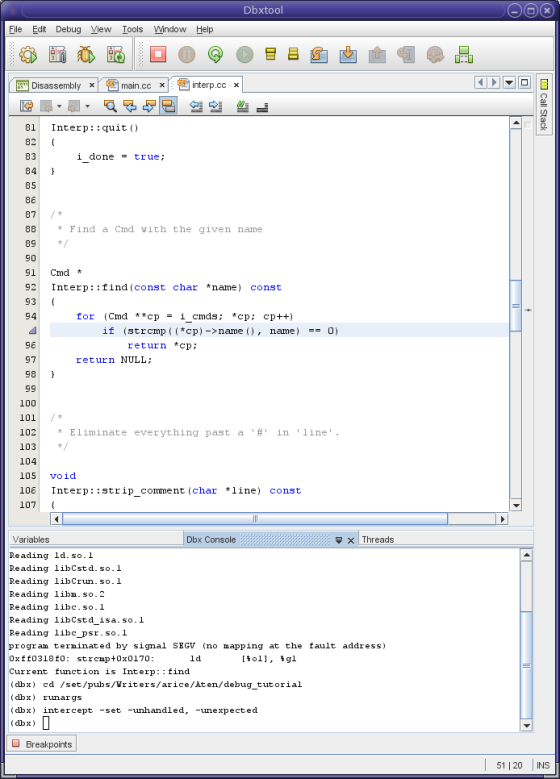The height and width of the screenshot is (779, 560).
Task: Click the Find Next Occurrence icon
Action: coord(149,106)
